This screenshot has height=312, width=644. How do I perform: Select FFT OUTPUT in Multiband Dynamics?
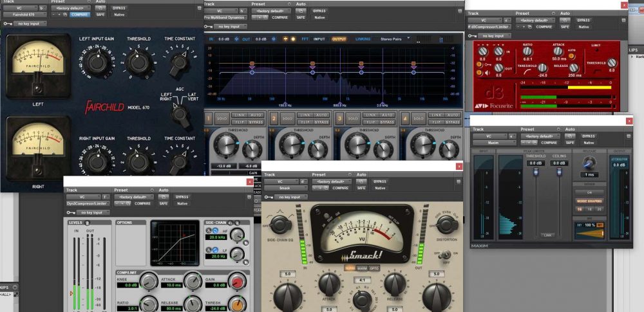click(339, 39)
